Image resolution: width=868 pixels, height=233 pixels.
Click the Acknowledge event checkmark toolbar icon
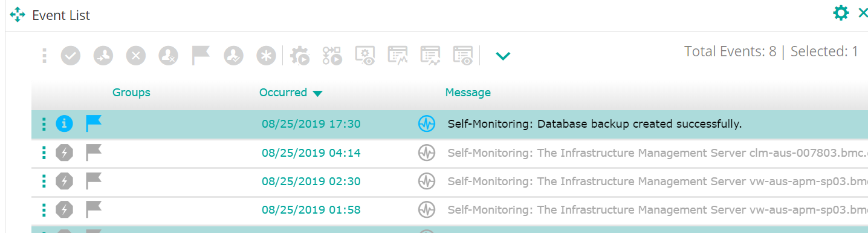coord(71,56)
